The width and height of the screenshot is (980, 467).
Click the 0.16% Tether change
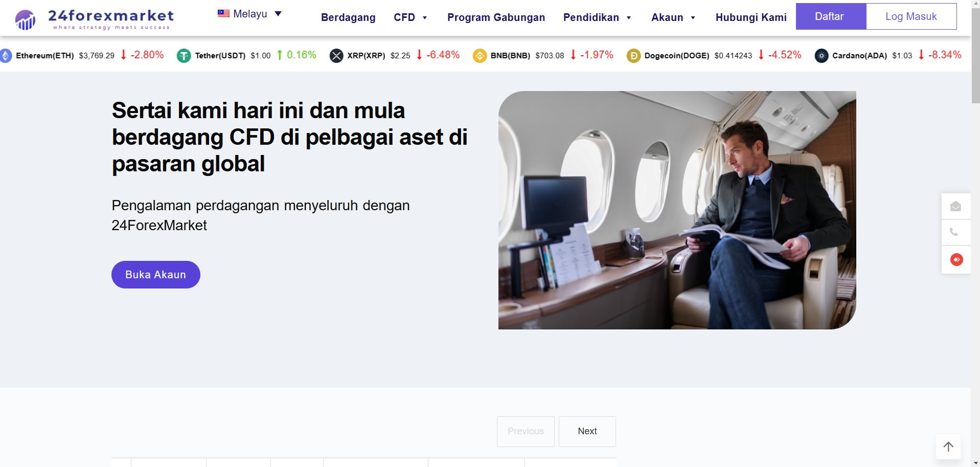(x=302, y=55)
